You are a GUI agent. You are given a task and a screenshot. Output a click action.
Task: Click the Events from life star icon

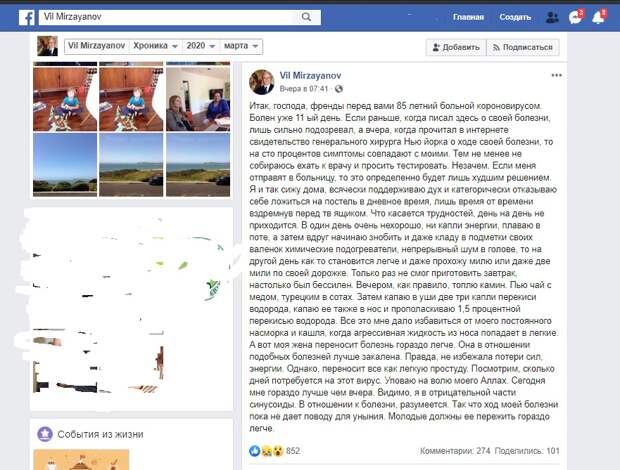45,434
